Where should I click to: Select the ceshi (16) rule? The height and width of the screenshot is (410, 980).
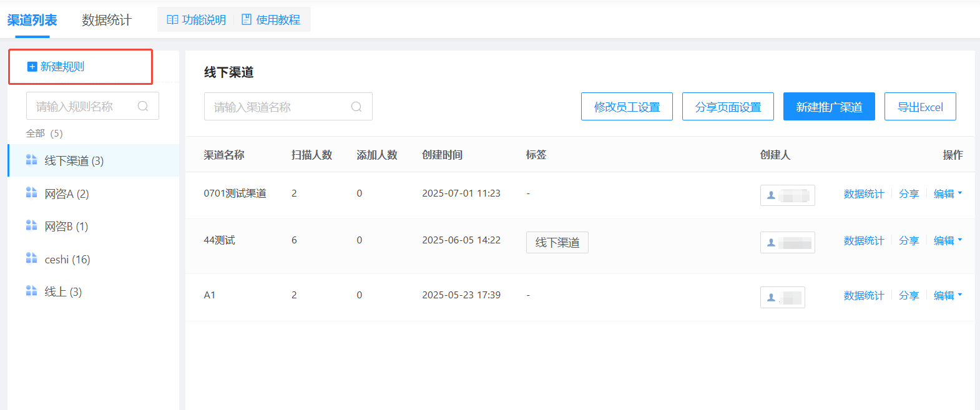[x=94, y=259]
